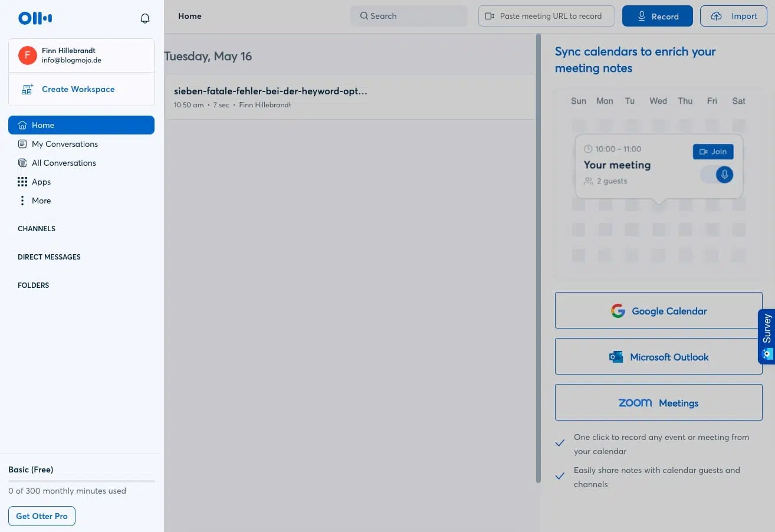Enable auto-record on Your meeting popup
The width and height of the screenshot is (775, 532).
pos(724,175)
